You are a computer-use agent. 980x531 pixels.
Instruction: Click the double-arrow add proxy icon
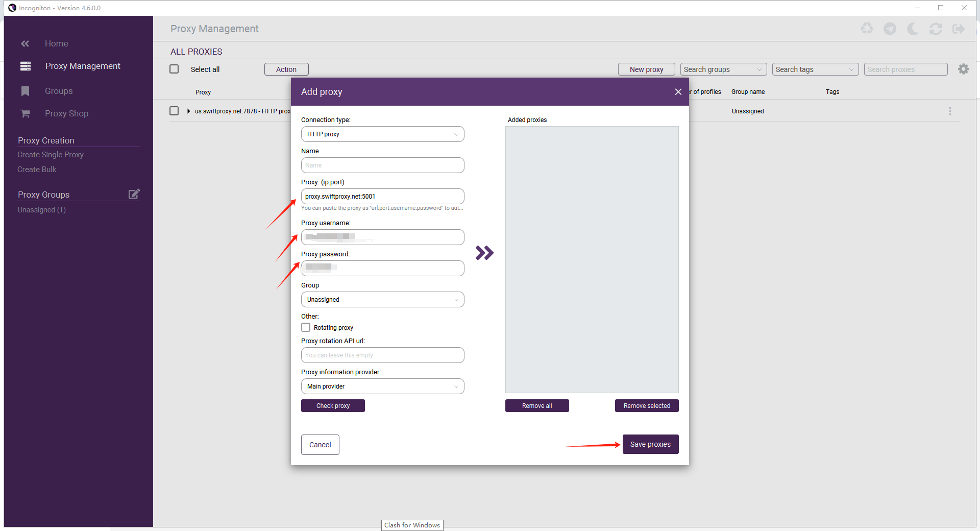484,253
